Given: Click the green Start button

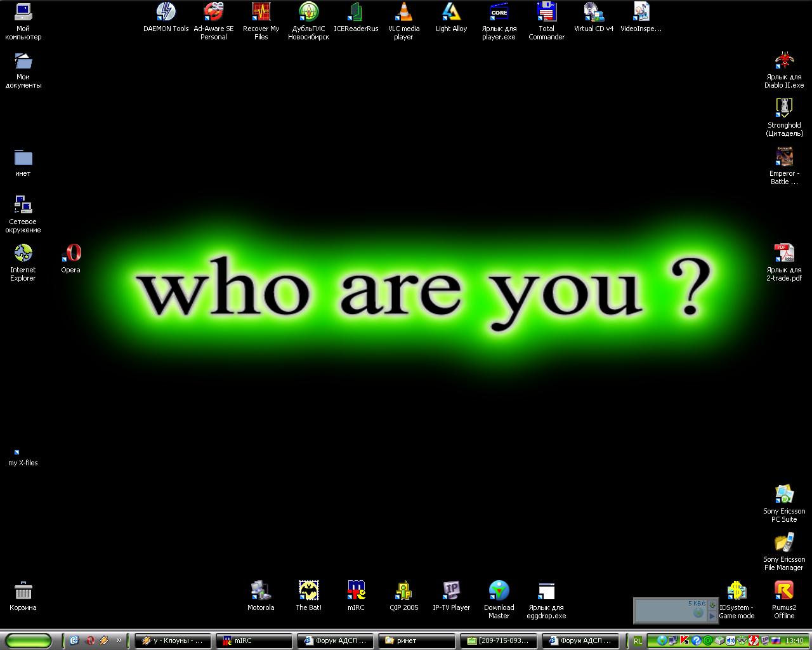Looking at the screenshot, I should (x=29, y=640).
